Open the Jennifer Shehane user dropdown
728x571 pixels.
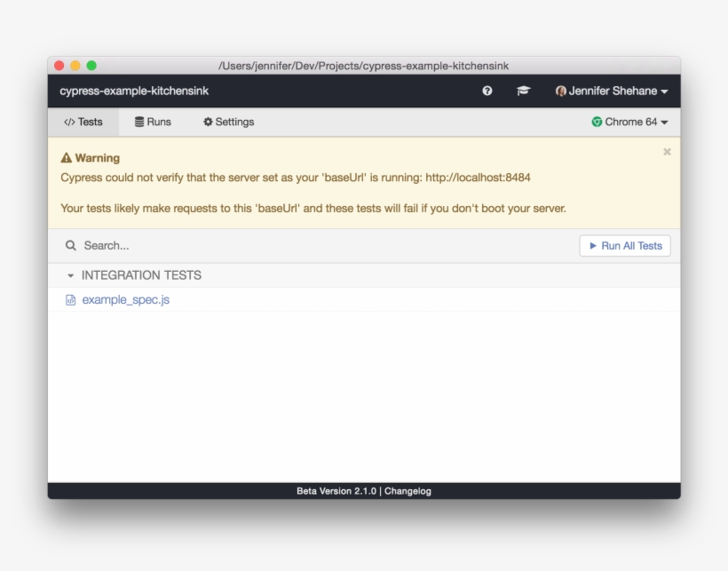pyautogui.click(x=612, y=91)
